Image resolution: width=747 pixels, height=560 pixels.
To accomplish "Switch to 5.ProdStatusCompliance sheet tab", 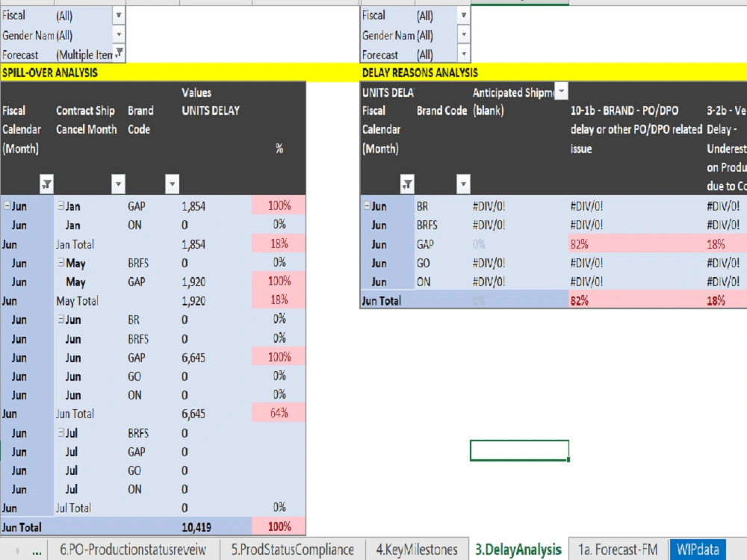I will [293, 550].
